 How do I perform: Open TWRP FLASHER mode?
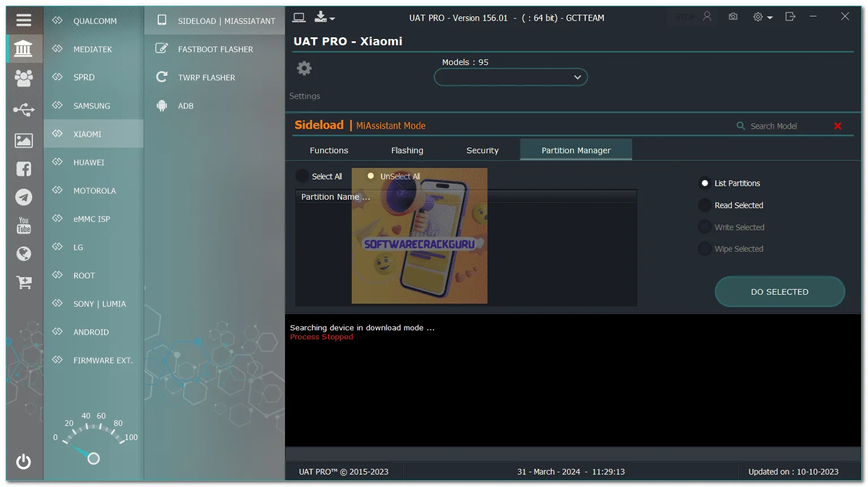point(215,77)
